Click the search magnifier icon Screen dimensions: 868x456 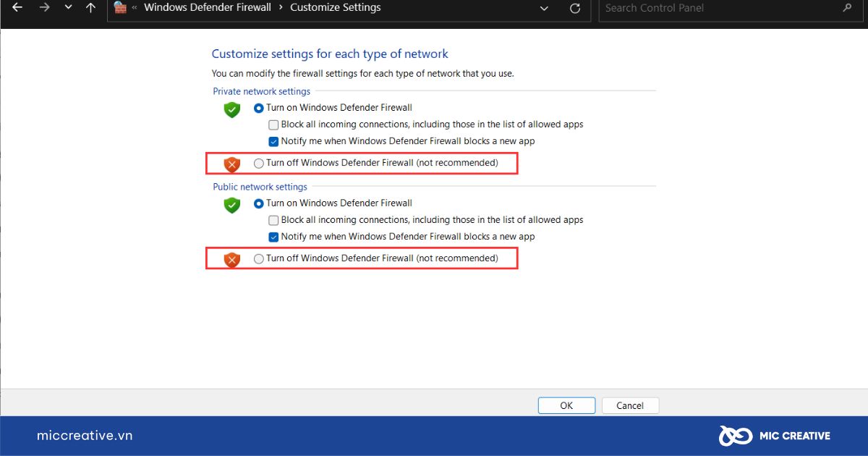pyautogui.click(x=847, y=8)
